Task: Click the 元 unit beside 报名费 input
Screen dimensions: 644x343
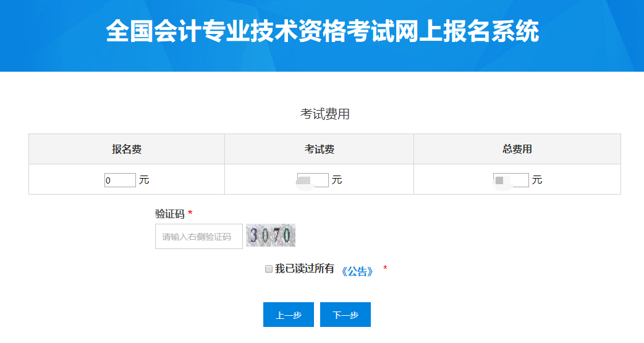Action: 144,180
